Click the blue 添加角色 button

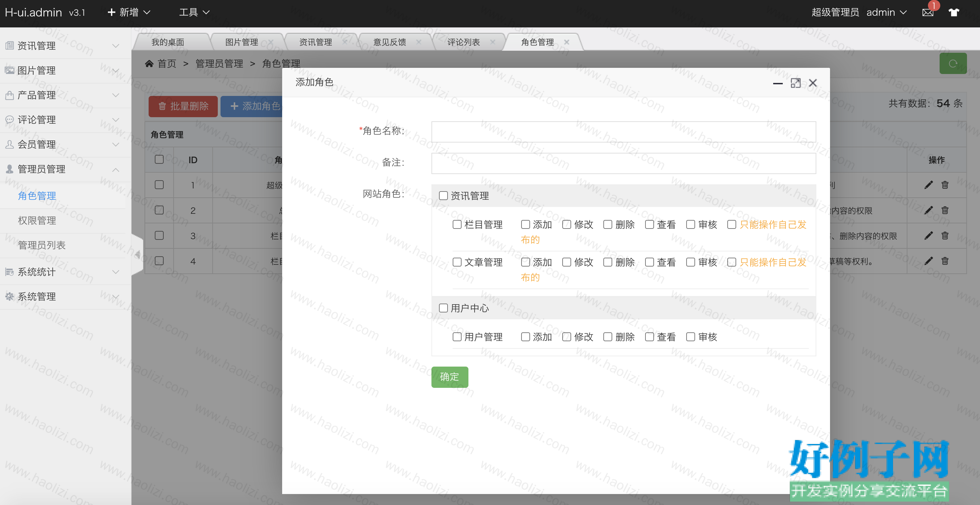point(252,106)
